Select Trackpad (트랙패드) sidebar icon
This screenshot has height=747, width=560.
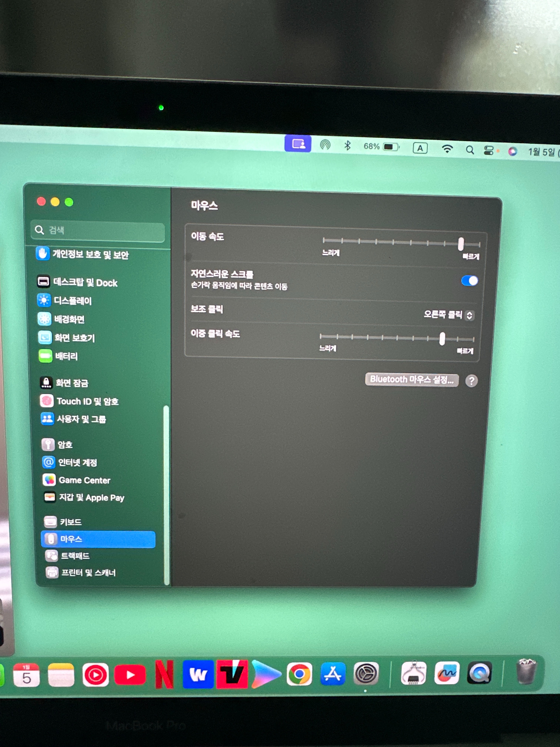(52, 555)
